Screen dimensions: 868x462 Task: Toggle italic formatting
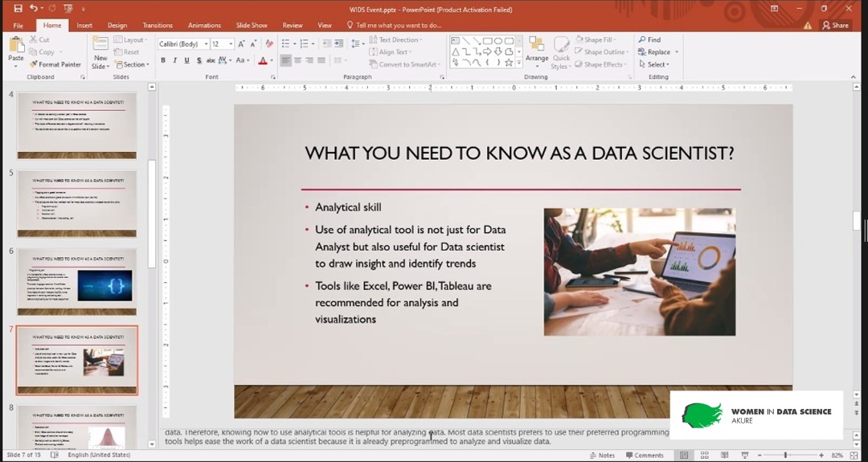tap(175, 60)
